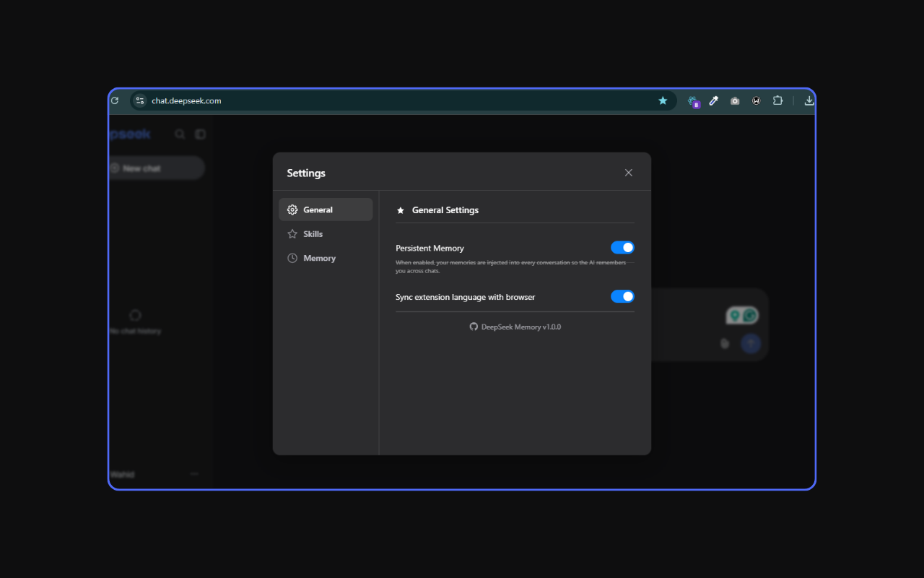Viewport: 924px width, 578px height.
Task: Collapse the DeepSeek sidebar panel icon
Action: pyautogui.click(x=201, y=134)
